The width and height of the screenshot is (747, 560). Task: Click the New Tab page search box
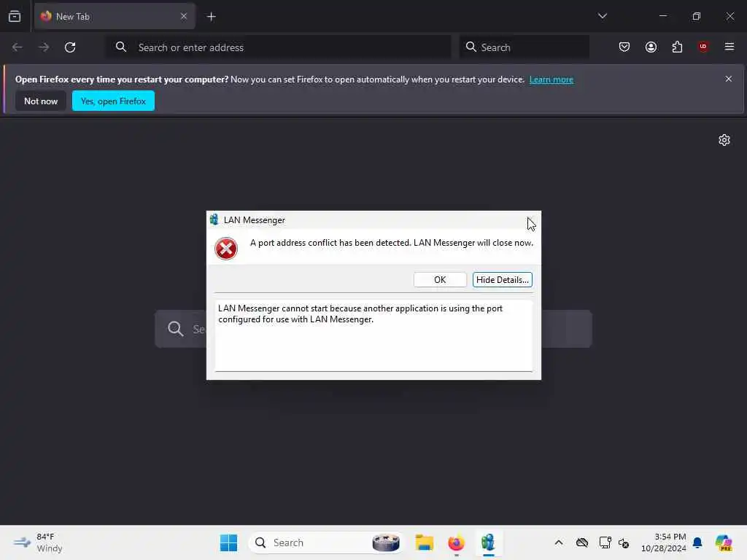[373, 329]
